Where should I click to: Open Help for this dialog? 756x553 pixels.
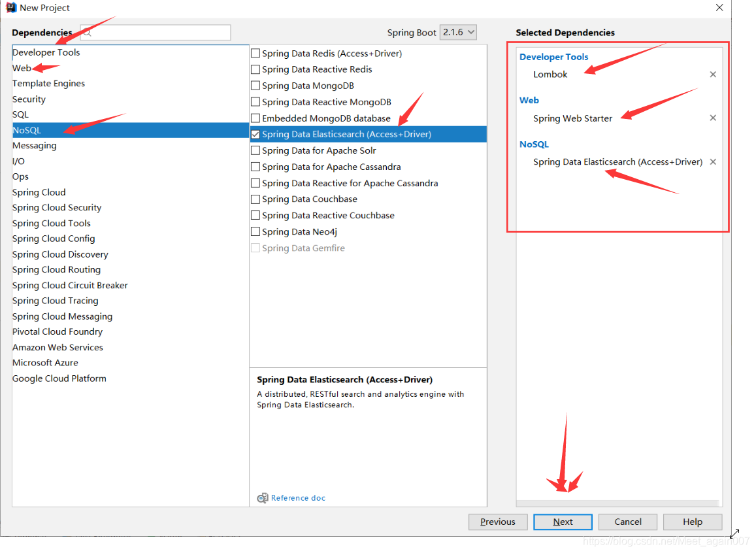(693, 522)
